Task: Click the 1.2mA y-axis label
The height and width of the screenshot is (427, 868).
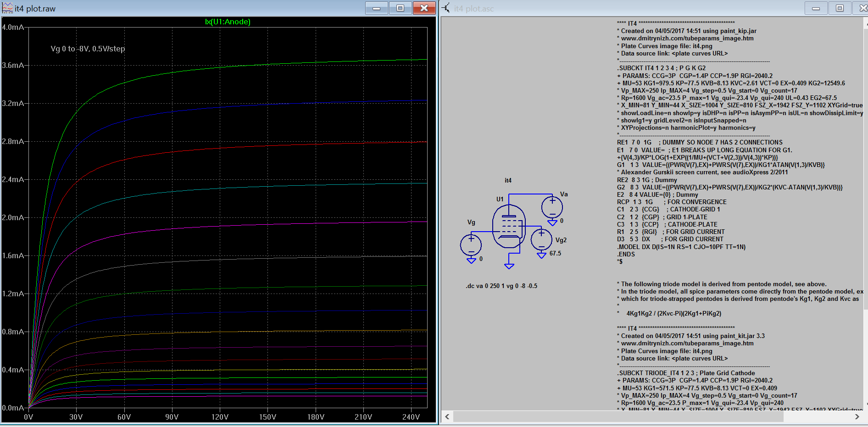Action: 13,294
